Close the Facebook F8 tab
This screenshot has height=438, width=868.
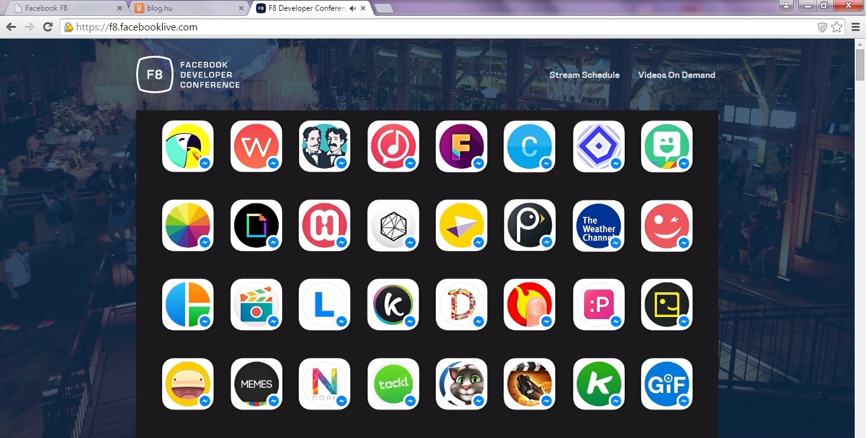tap(120, 8)
